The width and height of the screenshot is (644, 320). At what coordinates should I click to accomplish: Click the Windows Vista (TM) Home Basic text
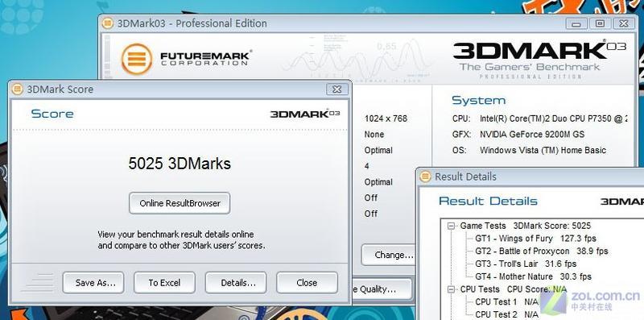click(543, 150)
